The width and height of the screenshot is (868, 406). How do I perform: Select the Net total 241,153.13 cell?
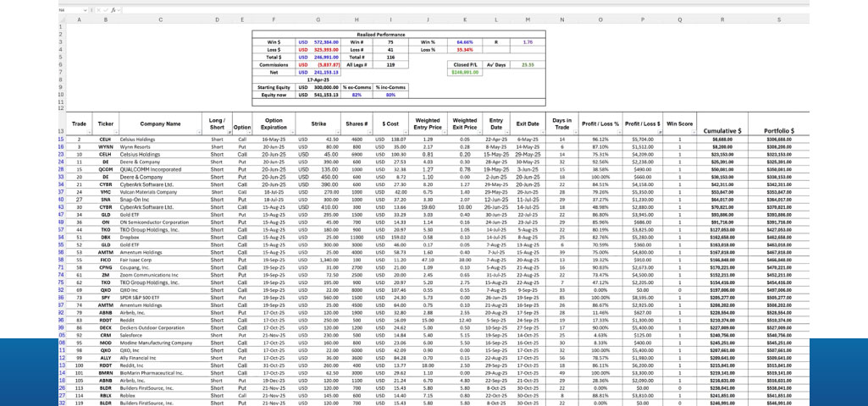(327, 72)
